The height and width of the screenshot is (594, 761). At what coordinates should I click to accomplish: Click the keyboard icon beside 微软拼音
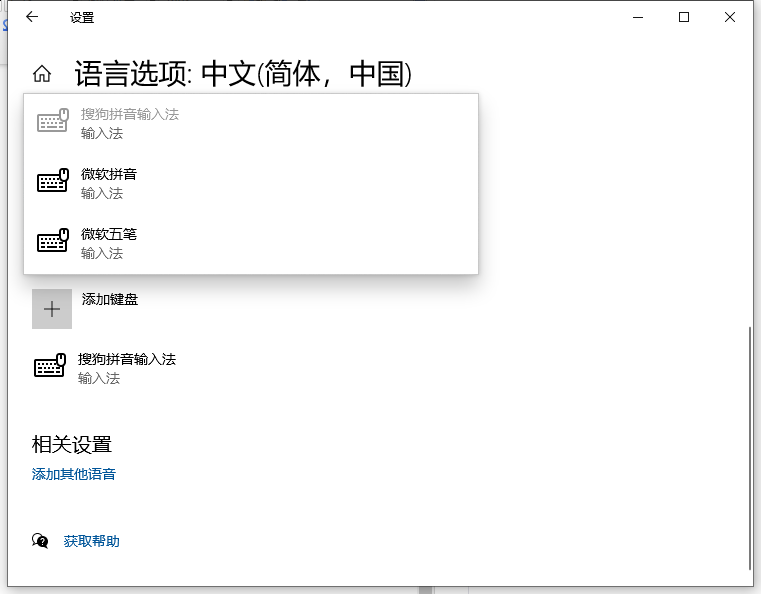[x=52, y=182]
